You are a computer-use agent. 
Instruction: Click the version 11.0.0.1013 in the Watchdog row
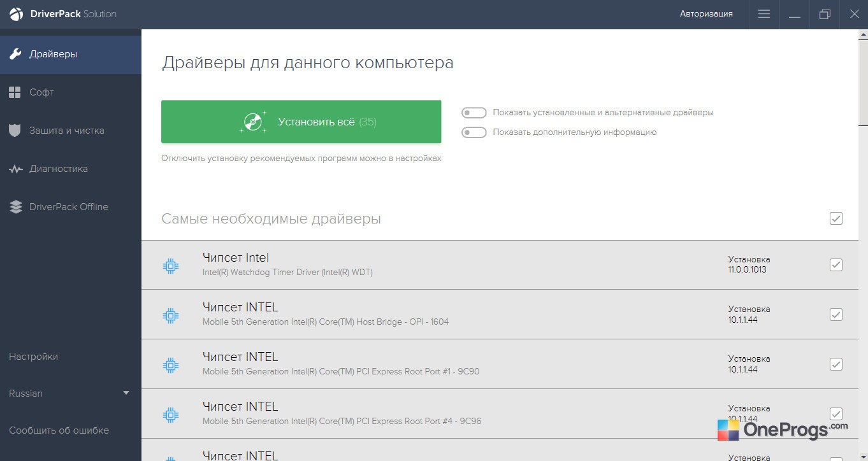point(748,269)
